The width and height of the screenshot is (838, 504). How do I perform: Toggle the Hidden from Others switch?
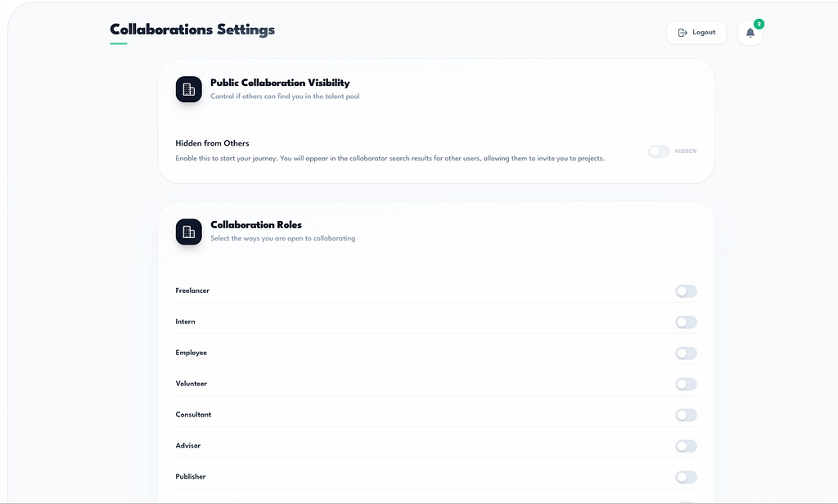[659, 151]
